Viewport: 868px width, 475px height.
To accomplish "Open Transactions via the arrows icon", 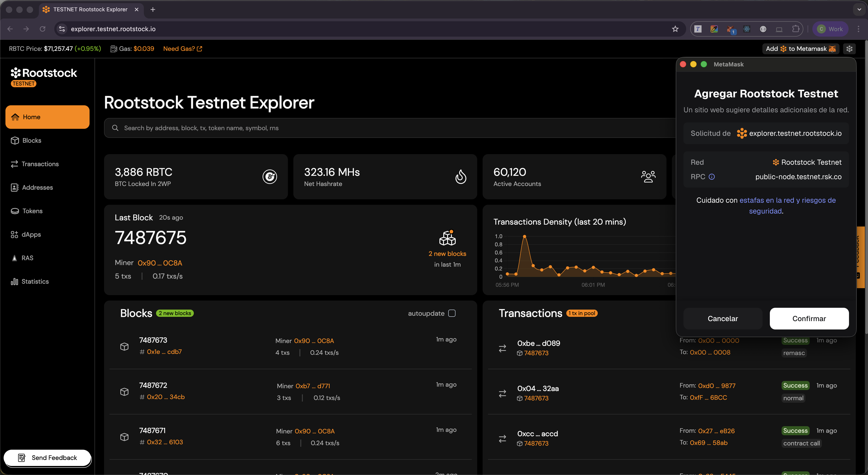I will click(14, 164).
